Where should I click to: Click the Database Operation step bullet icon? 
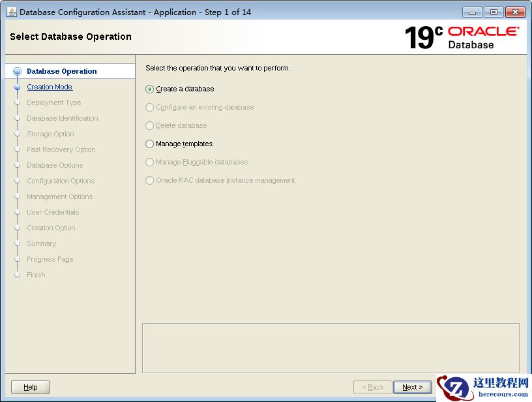17,72
